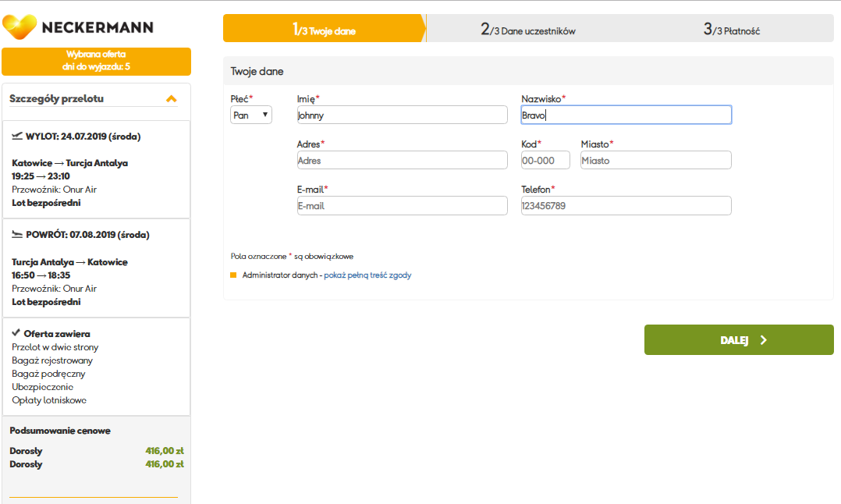Screen dimensions: 841x504
Task: Click the departure plane icon next to WYLOT
Action: [17, 137]
